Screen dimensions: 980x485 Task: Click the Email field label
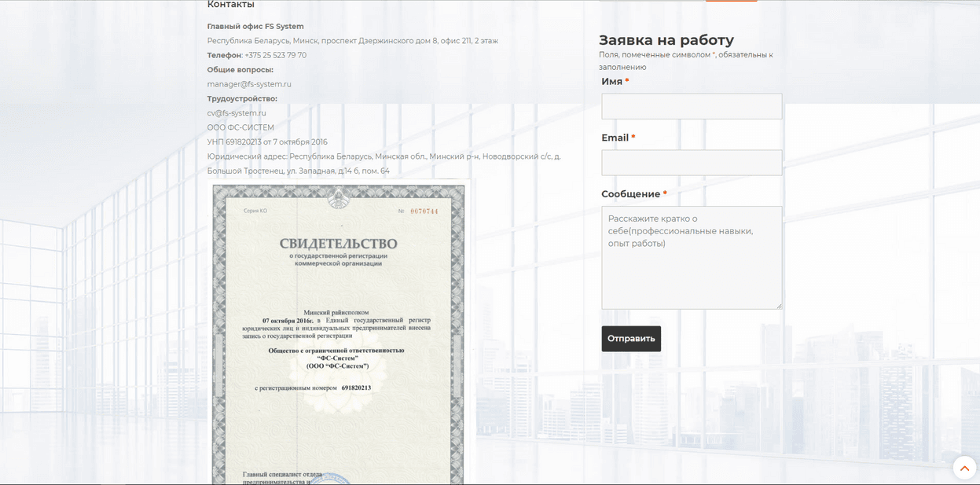coord(615,138)
